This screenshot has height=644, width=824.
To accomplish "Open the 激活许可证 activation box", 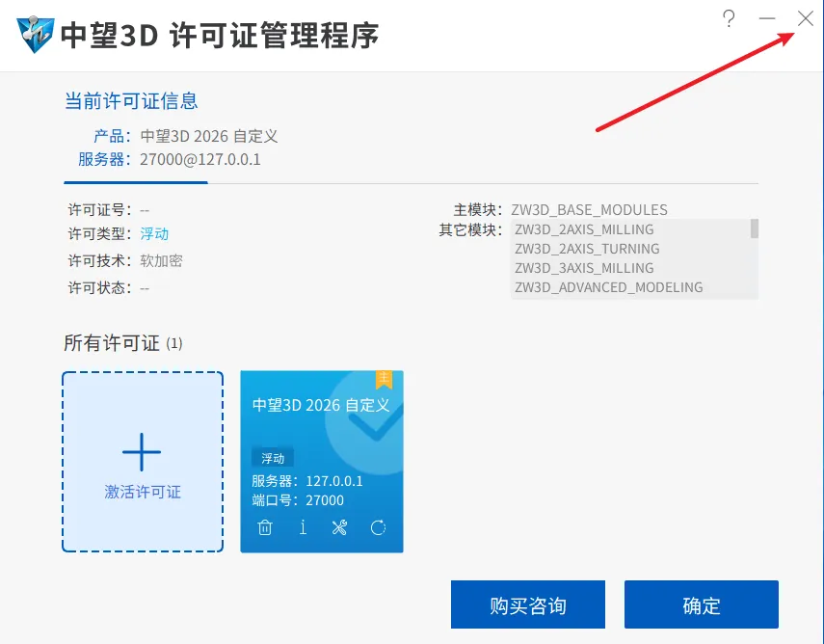I will (x=143, y=462).
